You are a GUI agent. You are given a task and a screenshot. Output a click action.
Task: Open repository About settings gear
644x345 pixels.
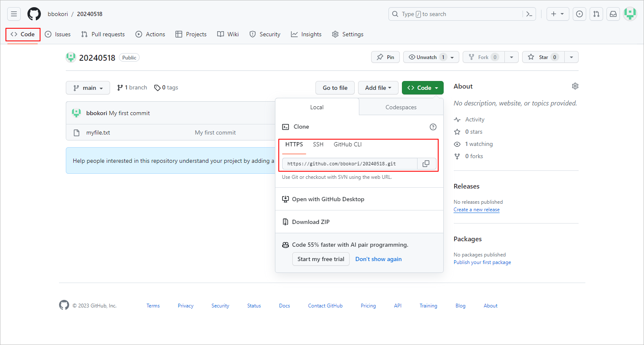click(x=575, y=86)
